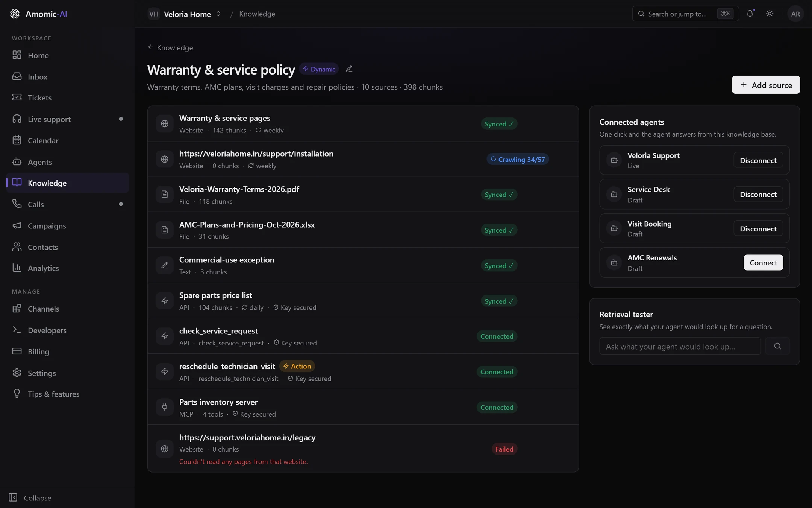The width and height of the screenshot is (812, 508).
Task: Click the Knowledge breadcrumb in the top bar
Action: coord(257,14)
